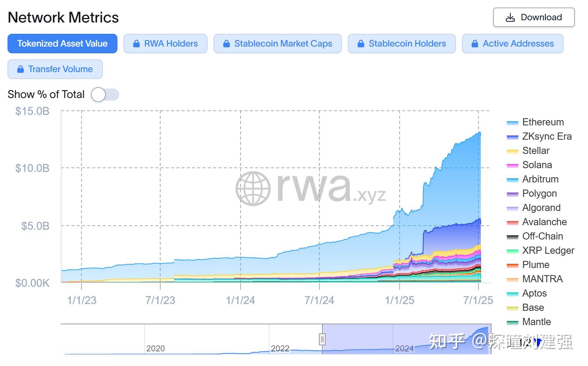
Task: Click the Algorand legend color marker
Action: 513,208
